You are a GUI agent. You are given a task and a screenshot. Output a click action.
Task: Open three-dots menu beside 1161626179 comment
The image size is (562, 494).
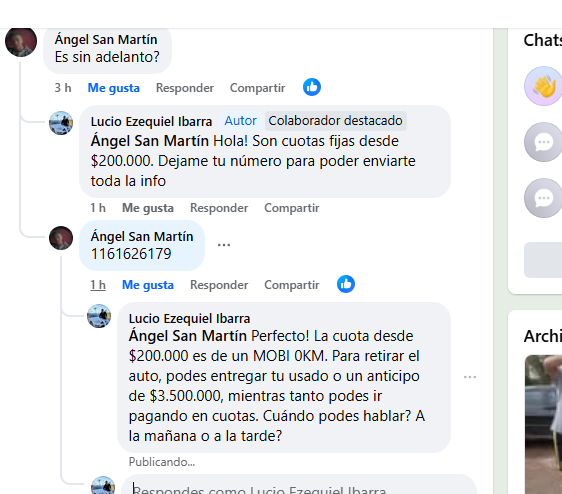tap(224, 245)
